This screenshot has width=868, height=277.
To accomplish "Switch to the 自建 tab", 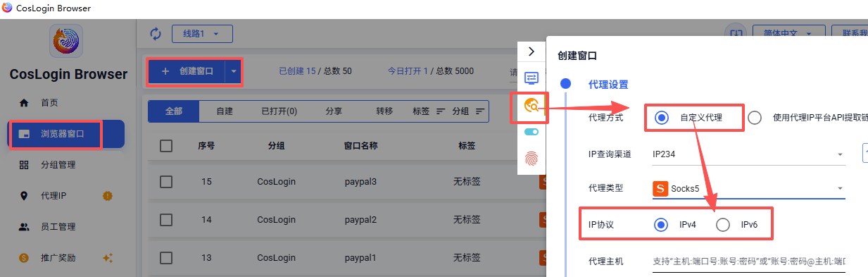I will [225, 111].
